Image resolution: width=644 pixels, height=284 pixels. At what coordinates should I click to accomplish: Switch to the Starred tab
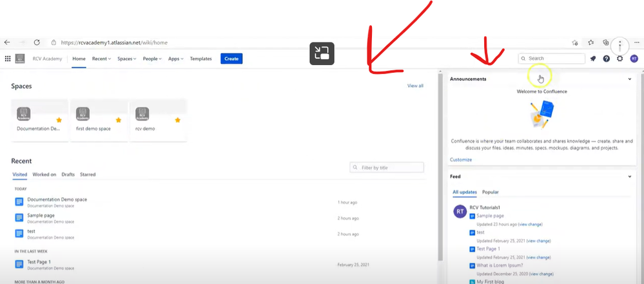pos(88,175)
